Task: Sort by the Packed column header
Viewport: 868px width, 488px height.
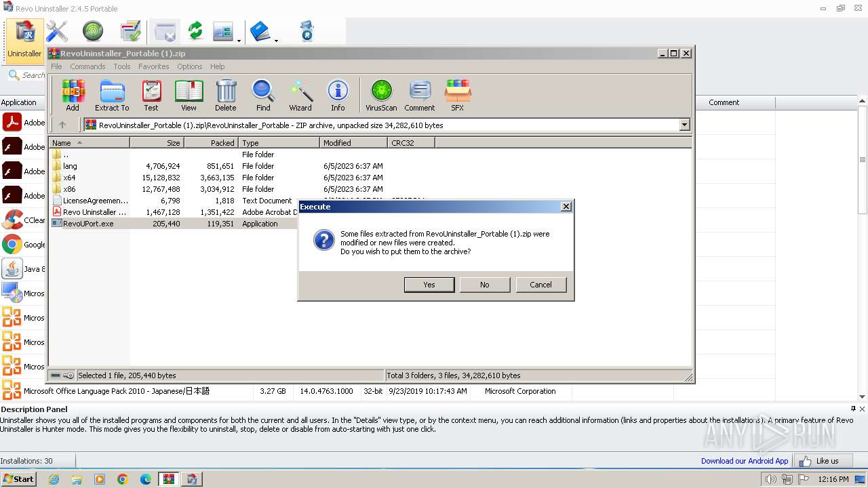Action: pyautogui.click(x=211, y=143)
